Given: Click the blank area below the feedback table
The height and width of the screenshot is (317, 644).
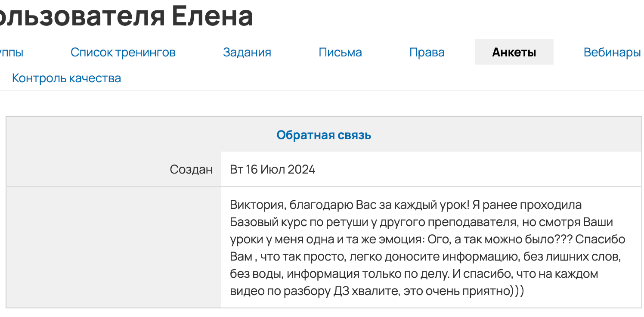Looking at the screenshot, I should point(322,314).
